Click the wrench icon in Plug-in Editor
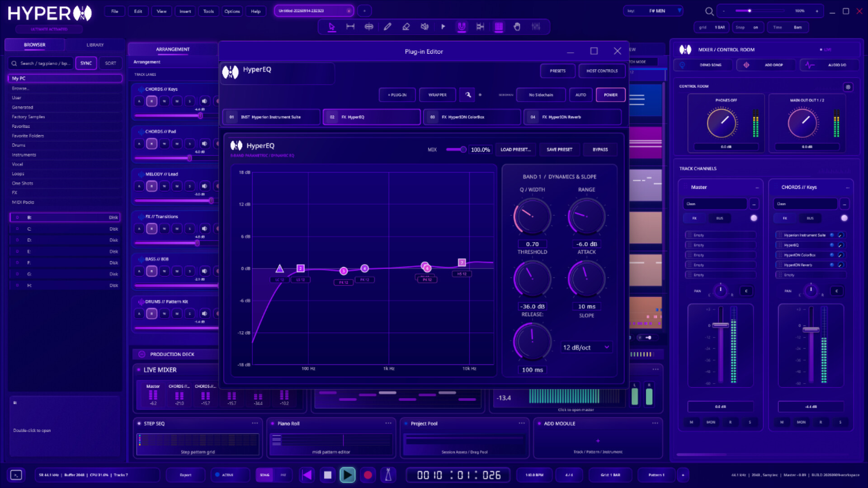This screenshot has width=868, height=488. pyautogui.click(x=468, y=95)
